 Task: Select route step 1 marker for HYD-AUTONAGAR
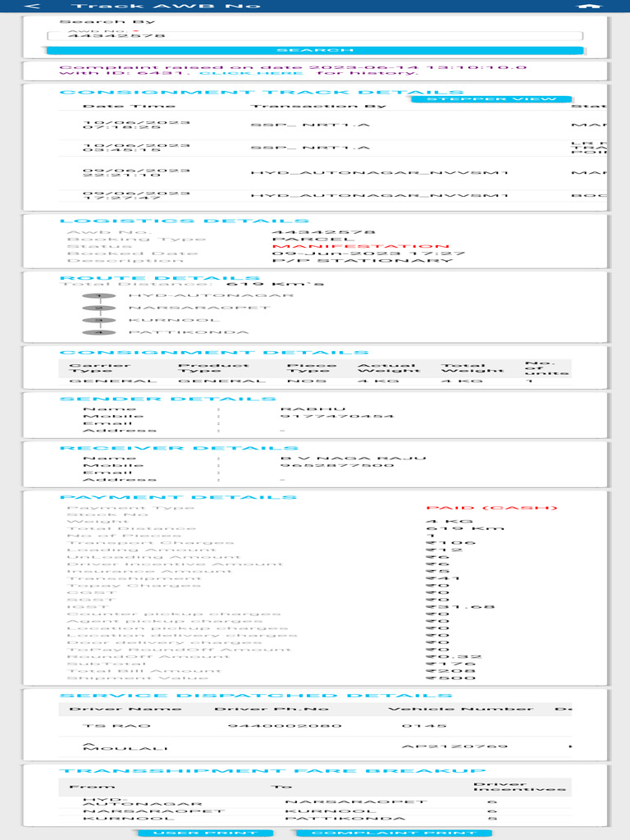[99, 295]
